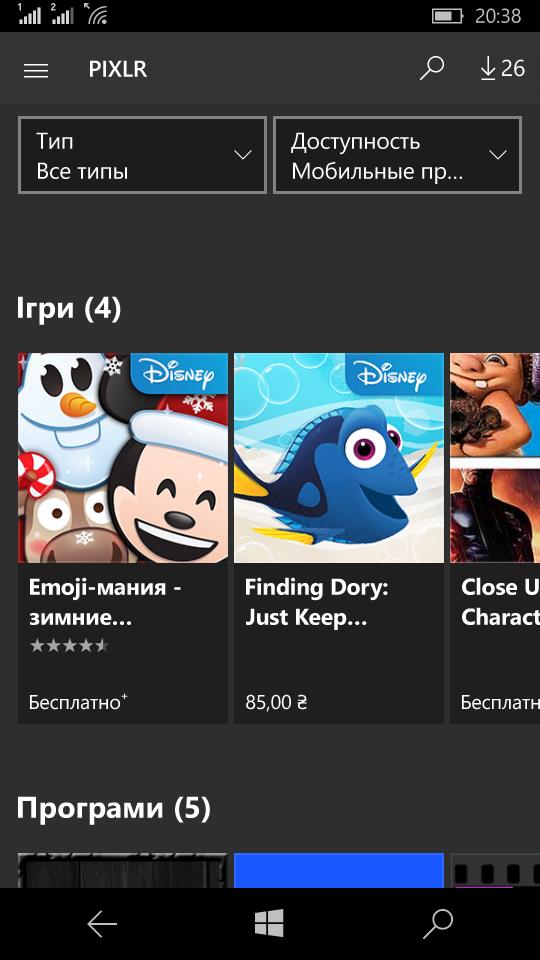The height and width of the screenshot is (960, 540).
Task: Tap the bottom search navigation key
Action: 438,923
